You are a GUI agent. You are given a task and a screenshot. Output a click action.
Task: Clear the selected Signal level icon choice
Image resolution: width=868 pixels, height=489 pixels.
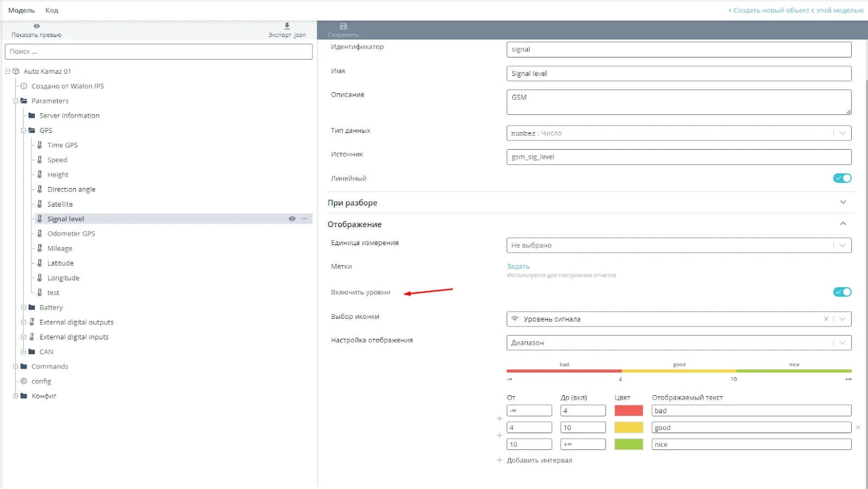point(826,319)
